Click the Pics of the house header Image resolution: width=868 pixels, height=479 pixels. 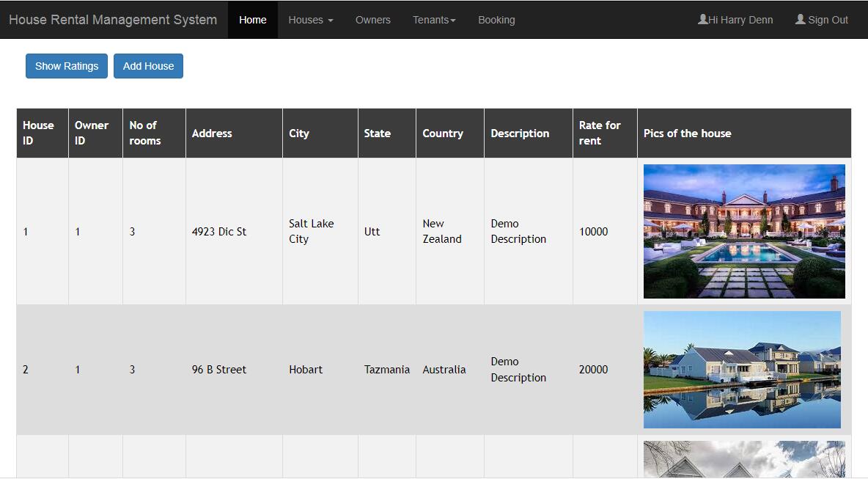tap(687, 134)
